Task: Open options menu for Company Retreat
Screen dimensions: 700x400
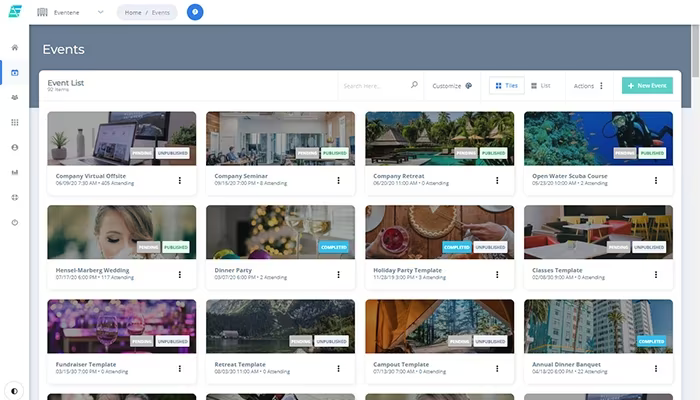Action: pyautogui.click(x=497, y=180)
